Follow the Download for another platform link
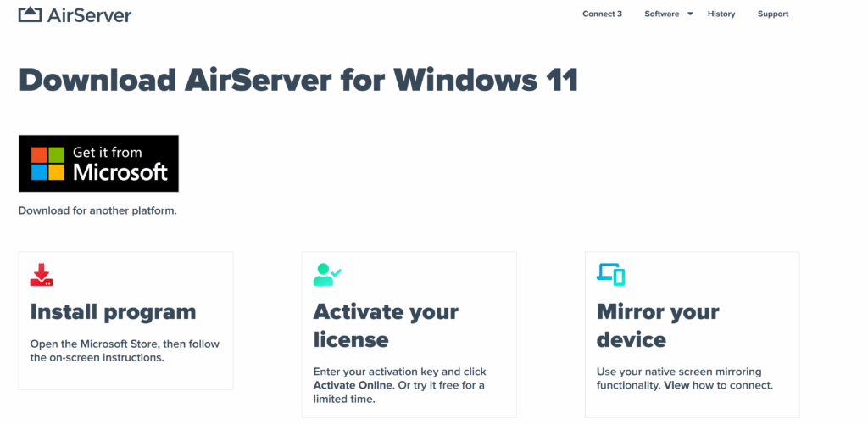The width and height of the screenshot is (868, 425). point(97,210)
